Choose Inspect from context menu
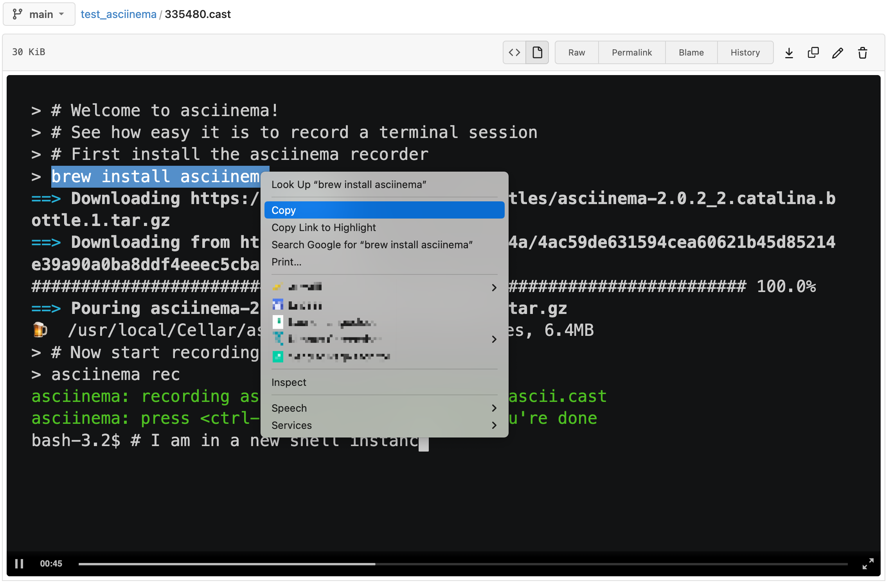The image size is (892, 588). (384, 382)
